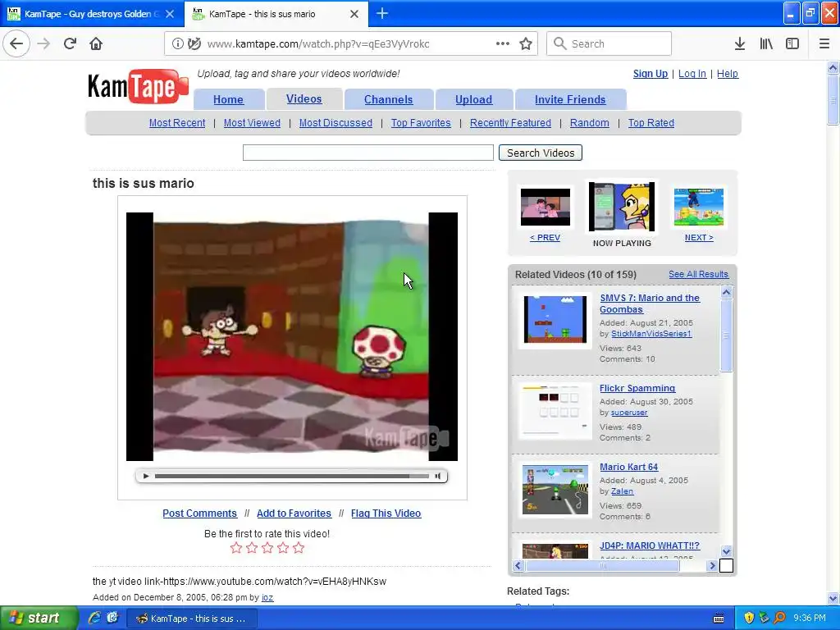Open the Channels navigation tab
Viewport: 840px width, 630px height.
(388, 99)
